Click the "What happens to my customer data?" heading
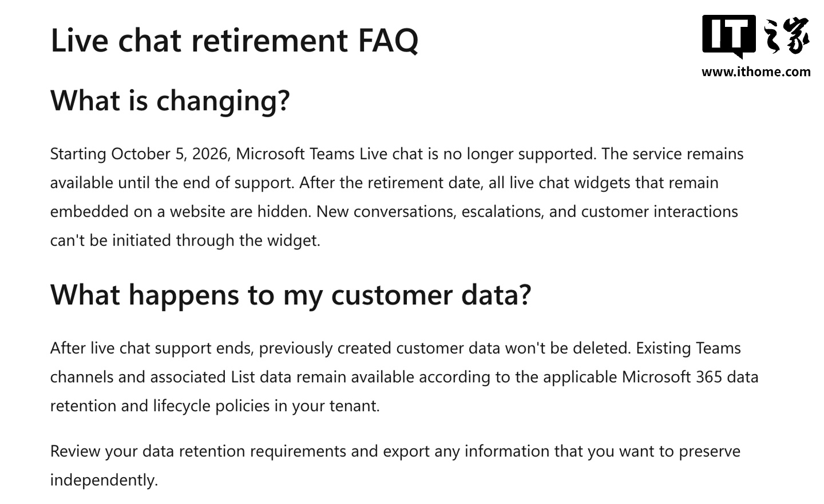The width and height of the screenshot is (824, 504). [291, 295]
